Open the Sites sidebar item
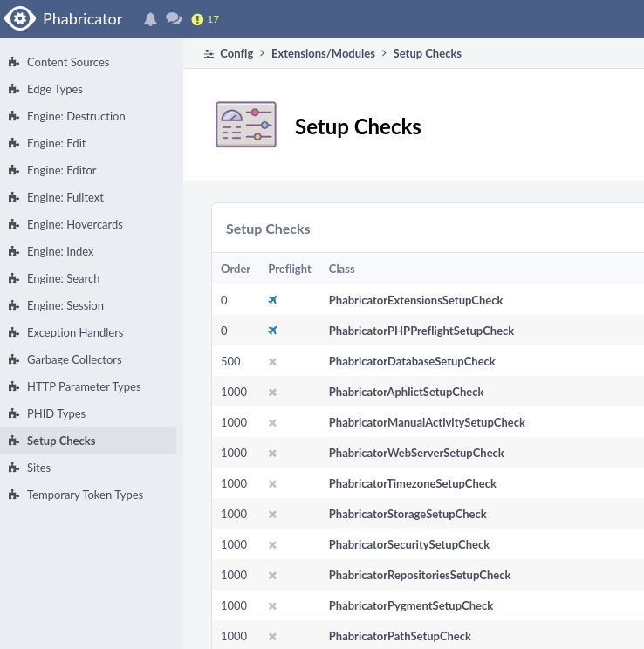 [x=39, y=468]
